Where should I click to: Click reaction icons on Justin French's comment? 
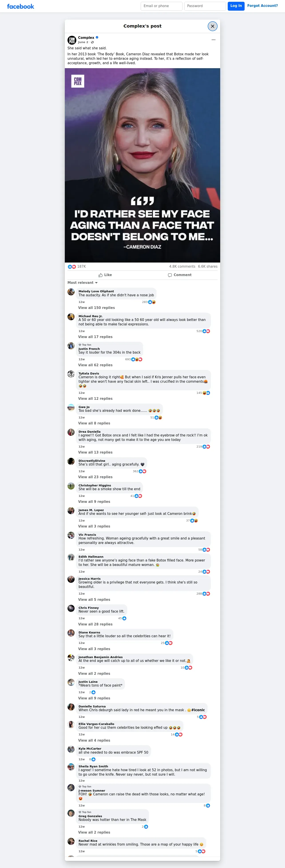pyautogui.click(x=137, y=359)
